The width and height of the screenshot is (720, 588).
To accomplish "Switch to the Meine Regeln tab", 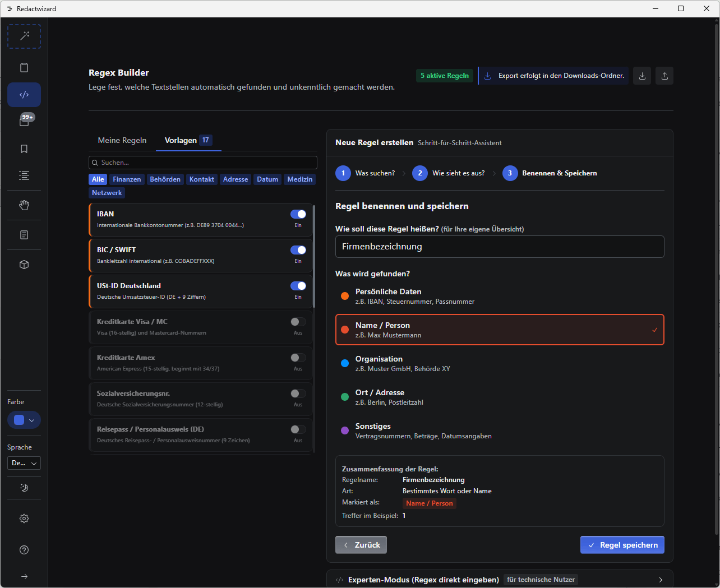I will click(122, 140).
